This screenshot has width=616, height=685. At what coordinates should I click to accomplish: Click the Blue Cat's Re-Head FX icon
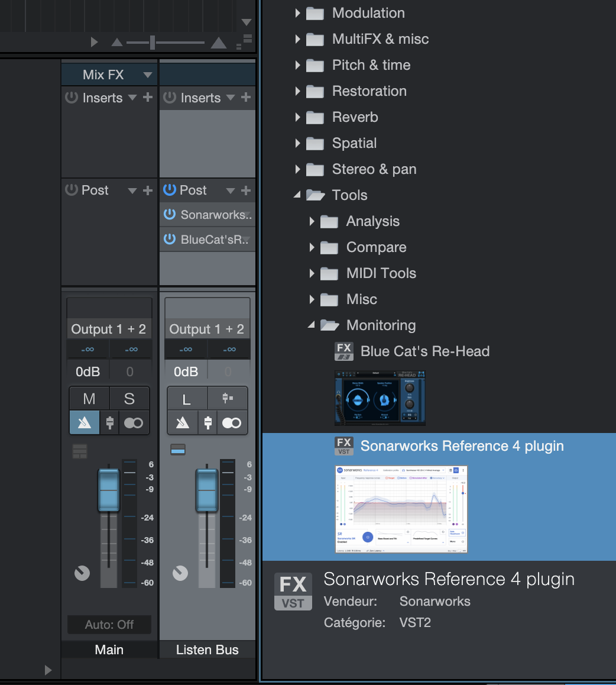[x=344, y=351]
